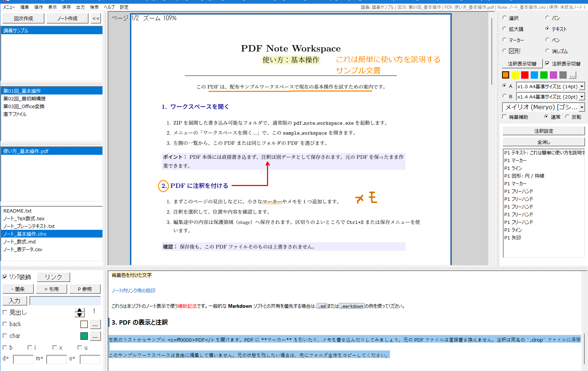Select session 第02回_最初期構想
The width and height of the screenshot is (588, 371).
pyautogui.click(x=52, y=99)
